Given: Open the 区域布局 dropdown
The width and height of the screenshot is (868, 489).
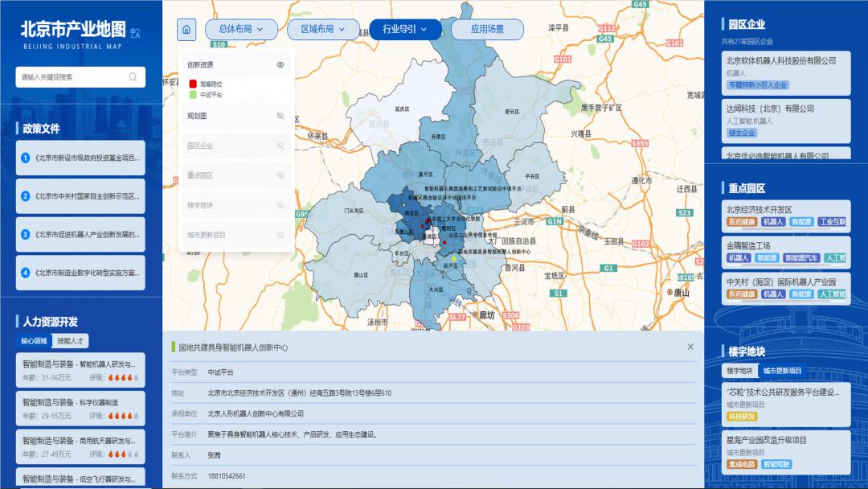Looking at the screenshot, I should (322, 28).
